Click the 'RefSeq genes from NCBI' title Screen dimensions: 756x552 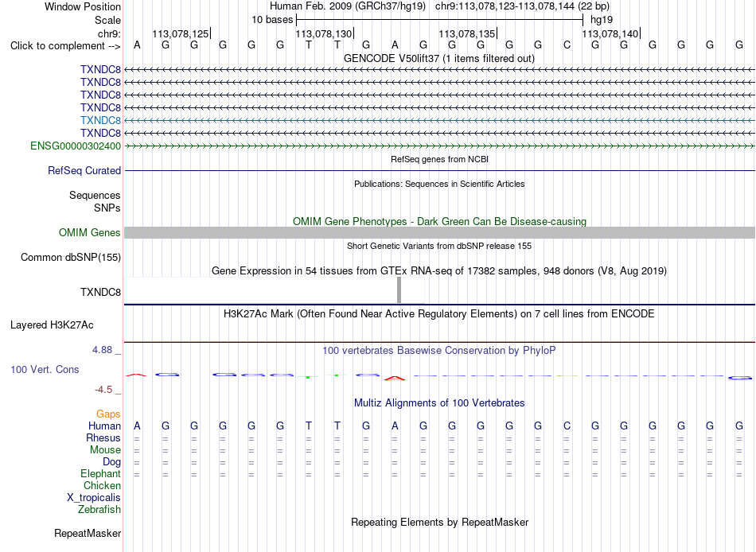(440, 159)
